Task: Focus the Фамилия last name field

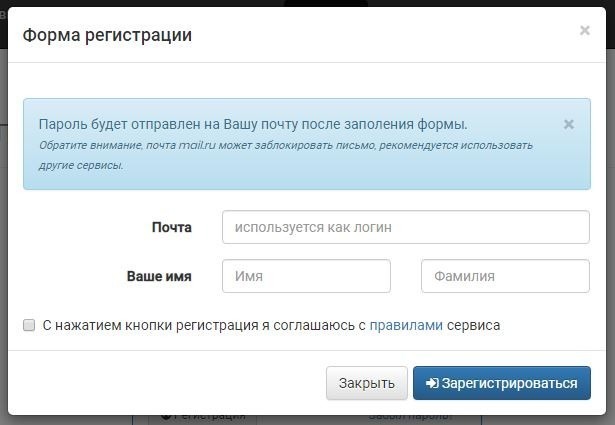Action: [505, 276]
